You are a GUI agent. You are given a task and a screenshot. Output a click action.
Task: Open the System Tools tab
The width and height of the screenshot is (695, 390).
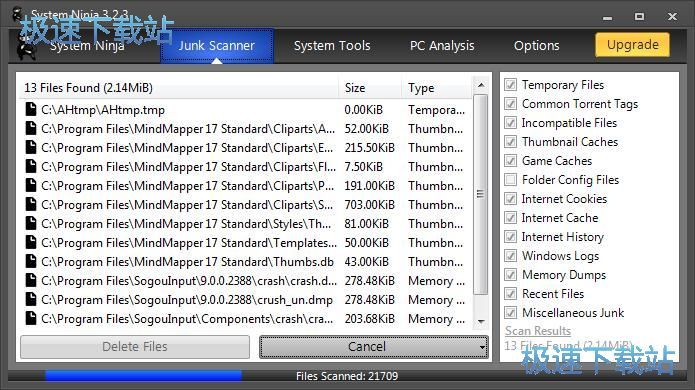coord(332,45)
